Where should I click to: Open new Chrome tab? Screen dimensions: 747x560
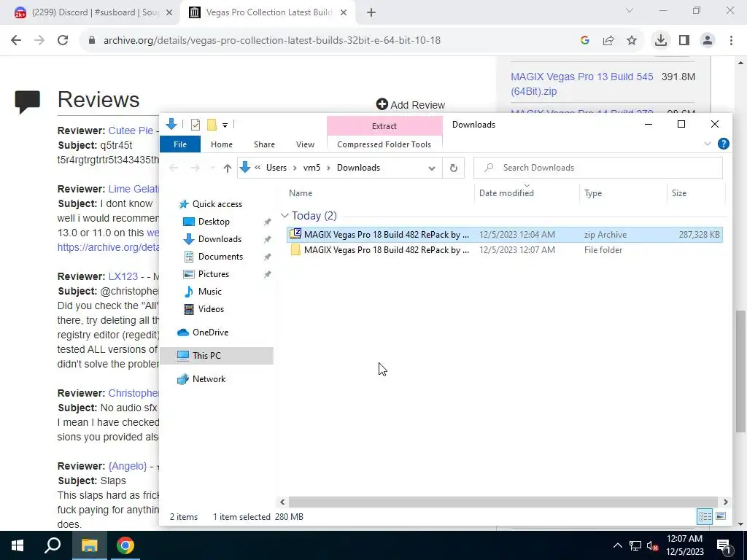[371, 13]
